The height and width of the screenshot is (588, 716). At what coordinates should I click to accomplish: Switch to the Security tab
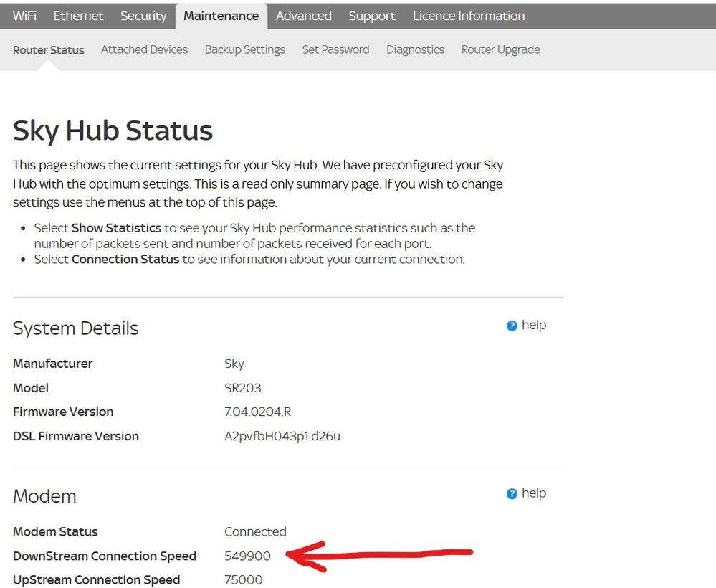click(143, 16)
